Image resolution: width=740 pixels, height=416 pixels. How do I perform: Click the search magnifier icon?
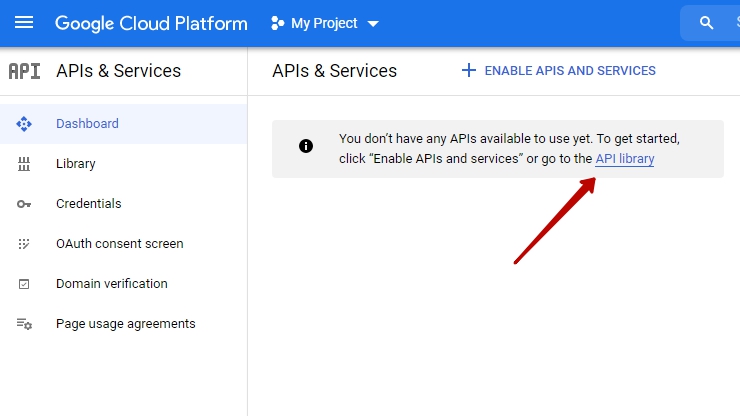click(706, 23)
